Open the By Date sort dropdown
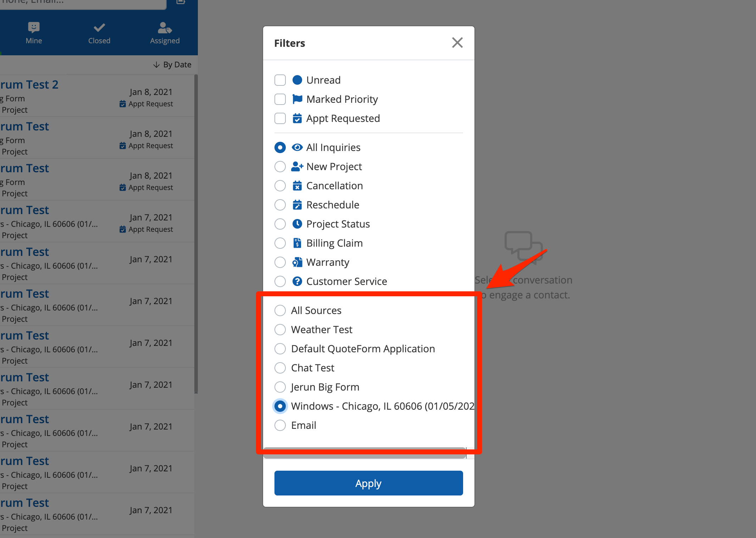Image resolution: width=756 pixels, height=538 pixels. [172, 65]
